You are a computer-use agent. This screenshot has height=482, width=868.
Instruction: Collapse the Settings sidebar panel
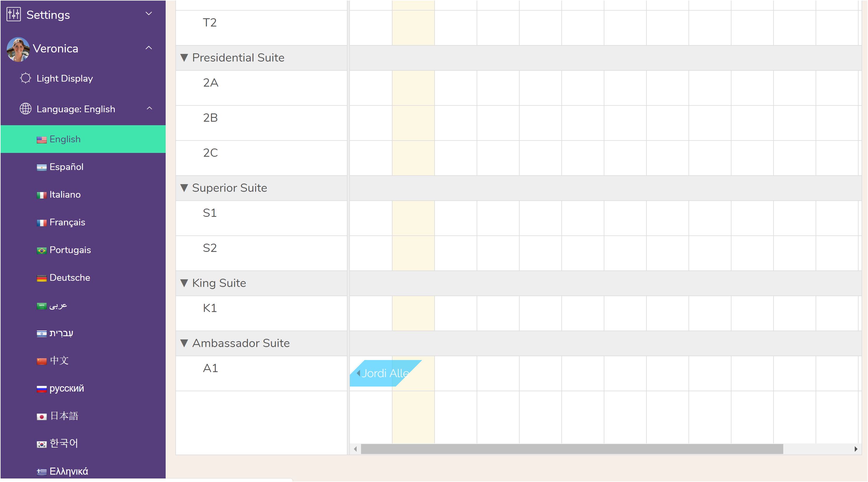(148, 15)
